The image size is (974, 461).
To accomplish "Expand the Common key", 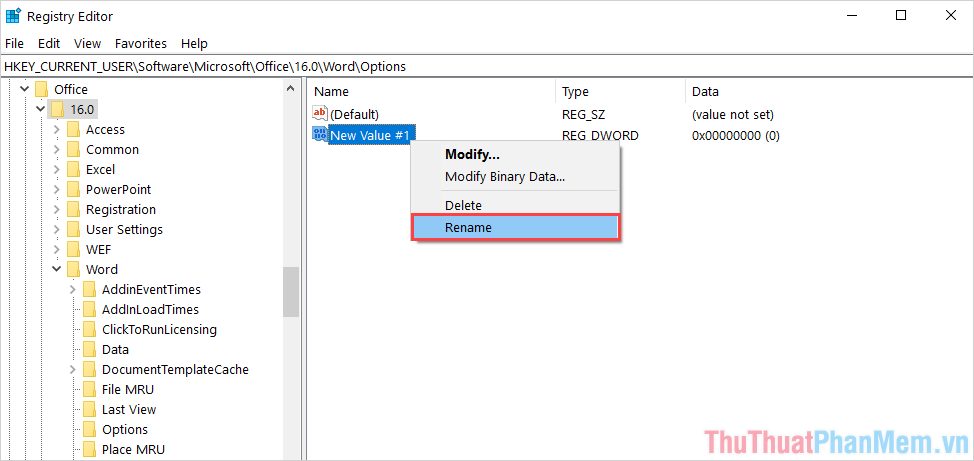I will click(x=57, y=149).
